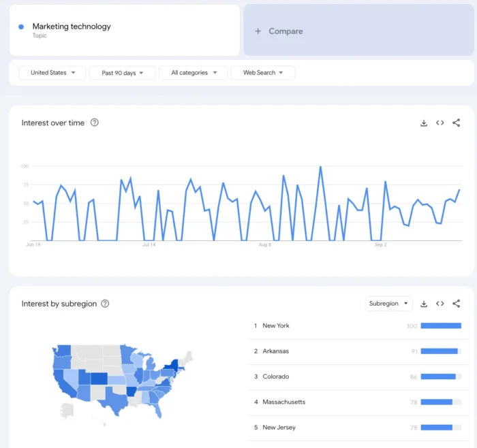Open help for Interest by subregion
Image resolution: width=477 pixels, height=448 pixels.
(105, 304)
